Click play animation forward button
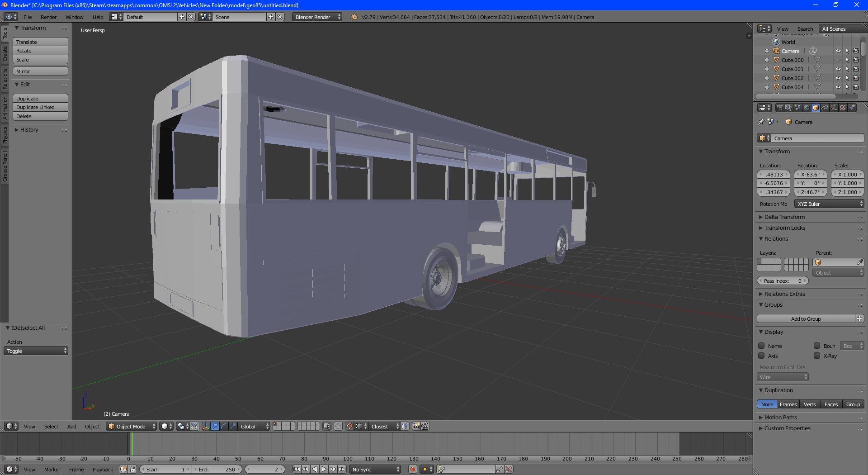 coord(324,469)
